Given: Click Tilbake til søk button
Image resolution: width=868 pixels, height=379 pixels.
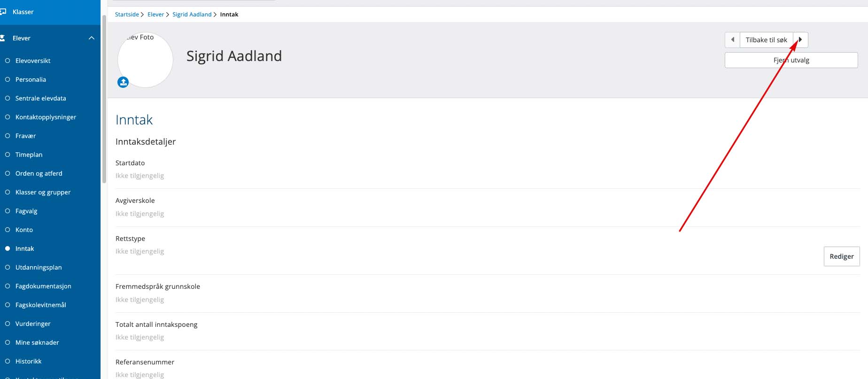Looking at the screenshot, I should [x=766, y=40].
